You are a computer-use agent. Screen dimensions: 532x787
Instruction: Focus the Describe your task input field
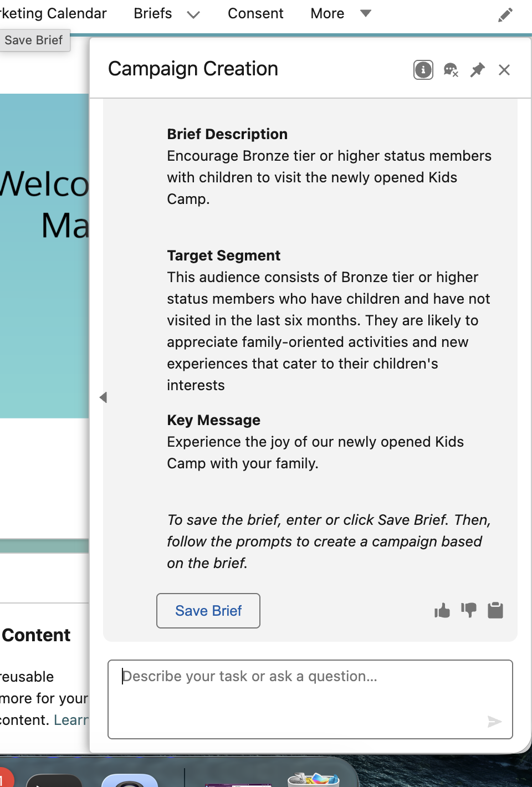[x=310, y=699]
